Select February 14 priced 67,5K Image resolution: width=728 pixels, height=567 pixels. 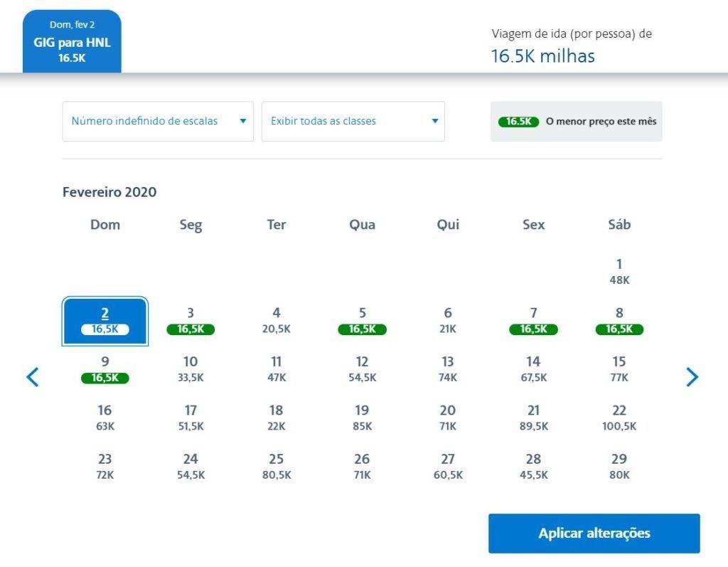coord(533,369)
